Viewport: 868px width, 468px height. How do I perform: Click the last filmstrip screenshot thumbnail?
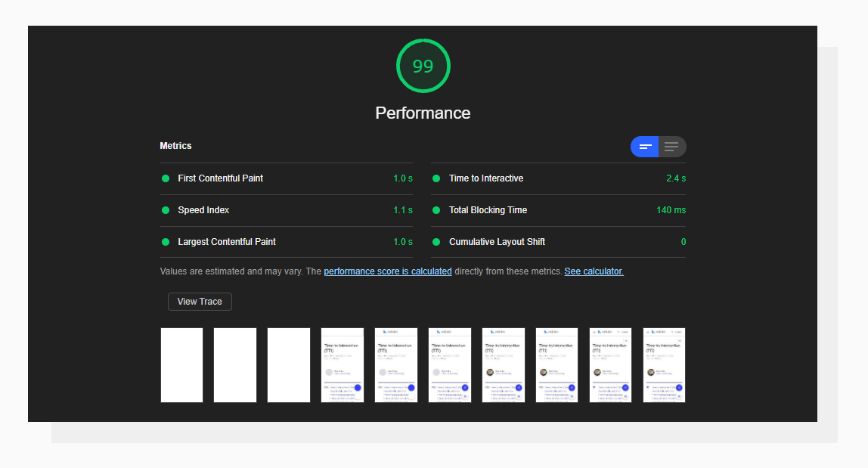click(664, 364)
